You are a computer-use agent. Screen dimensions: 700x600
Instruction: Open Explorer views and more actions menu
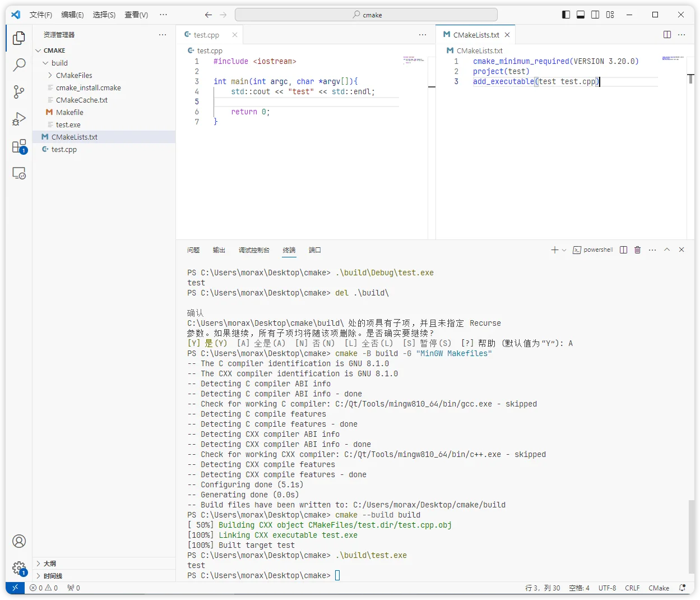pos(163,35)
